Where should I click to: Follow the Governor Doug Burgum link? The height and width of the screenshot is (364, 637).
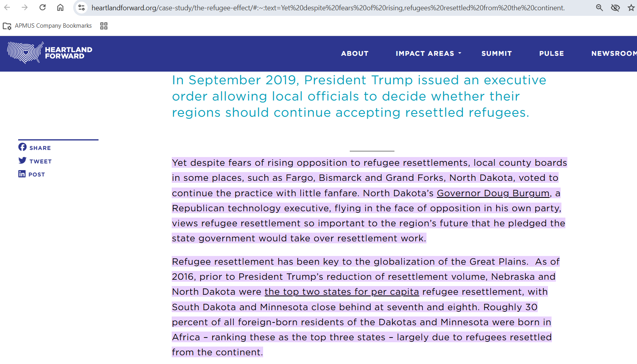[493, 193]
